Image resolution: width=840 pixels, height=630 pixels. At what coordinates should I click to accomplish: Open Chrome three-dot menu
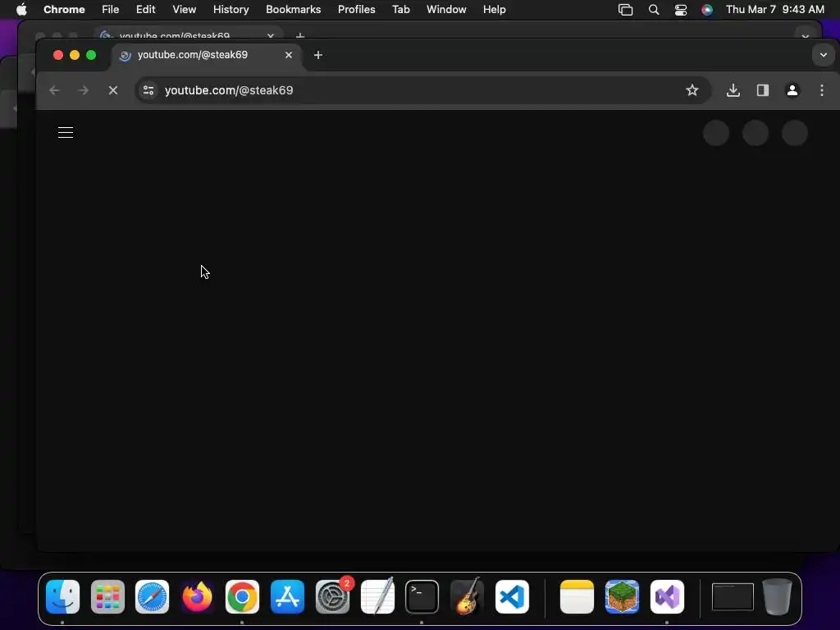point(822,90)
